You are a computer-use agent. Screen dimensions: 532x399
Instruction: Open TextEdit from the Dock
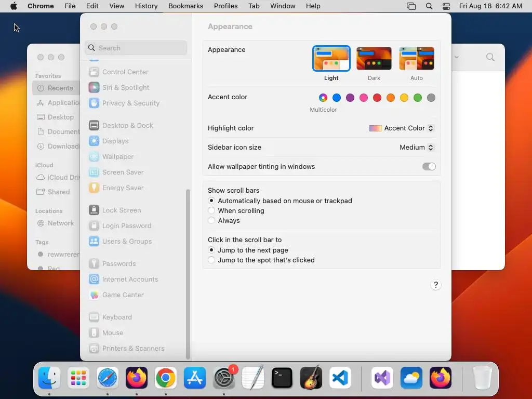click(253, 378)
